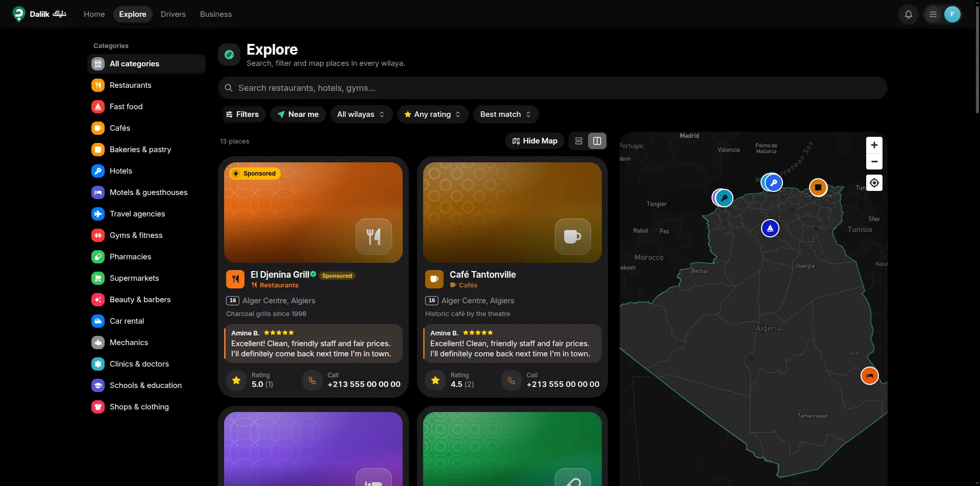Select All categories in sidebar

[x=146, y=64]
